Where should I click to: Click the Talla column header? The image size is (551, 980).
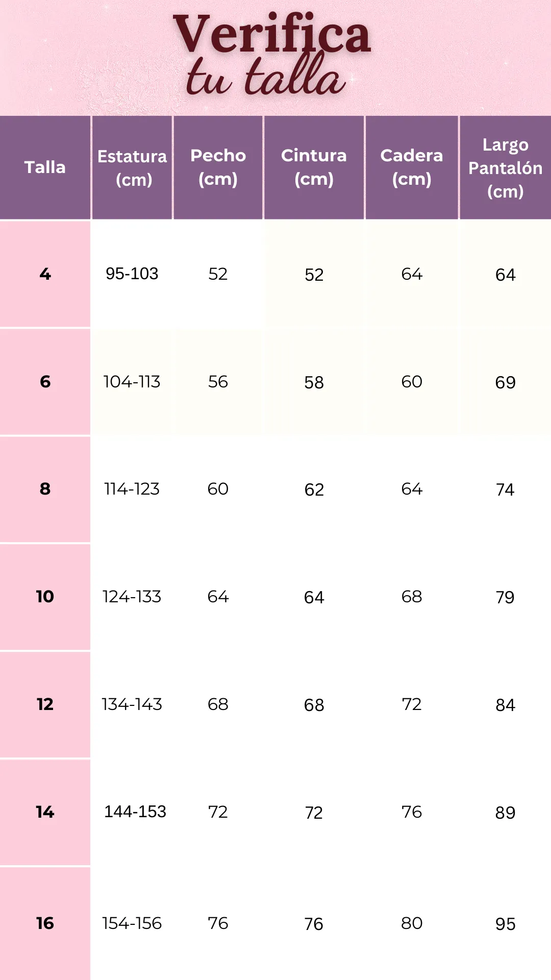point(45,167)
